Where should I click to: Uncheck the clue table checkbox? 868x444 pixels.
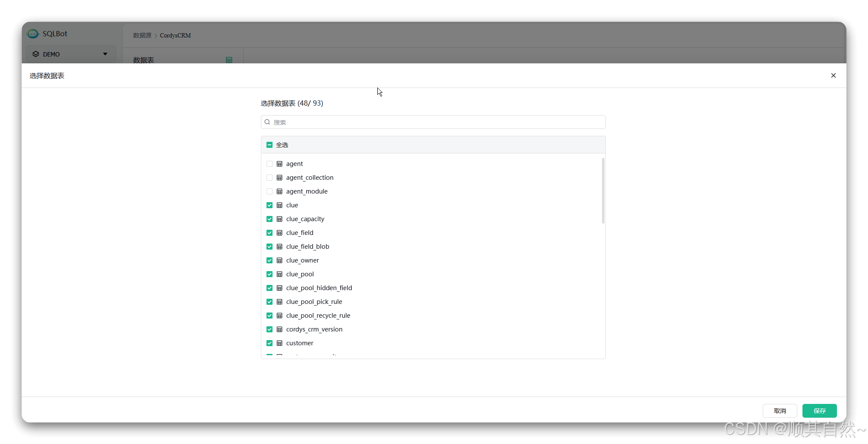pyautogui.click(x=269, y=205)
